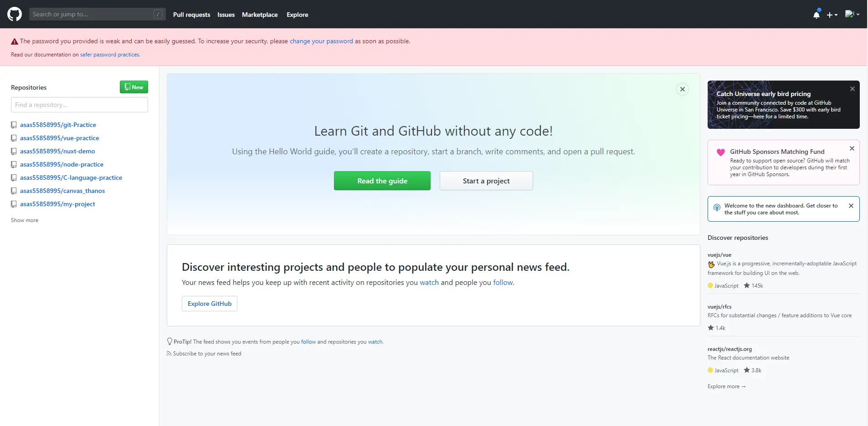Open Issues in top nav

[226, 15]
